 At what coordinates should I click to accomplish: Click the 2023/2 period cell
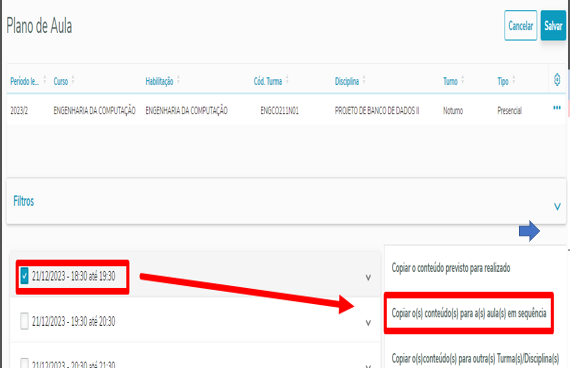[x=19, y=111]
